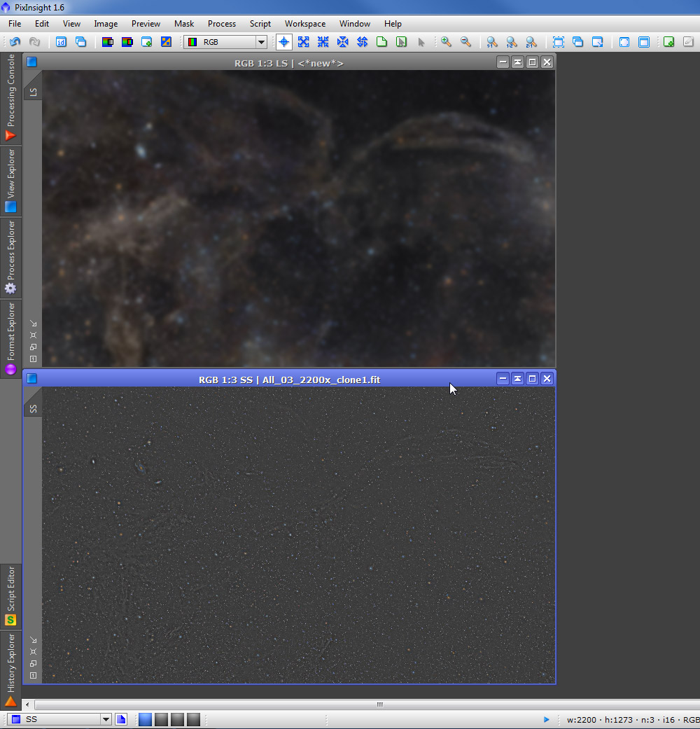The height and width of the screenshot is (729, 700).
Task: Select the LS view tab on image window
Action: (33, 92)
